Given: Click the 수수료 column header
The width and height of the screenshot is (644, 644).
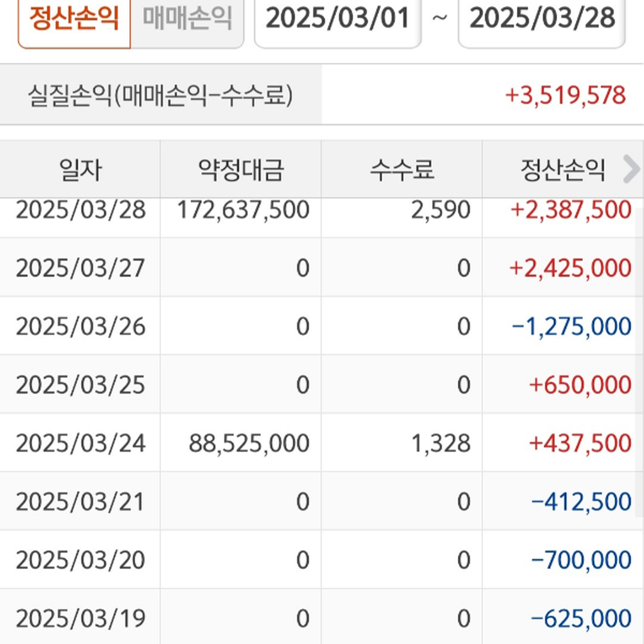Looking at the screenshot, I should [x=402, y=169].
